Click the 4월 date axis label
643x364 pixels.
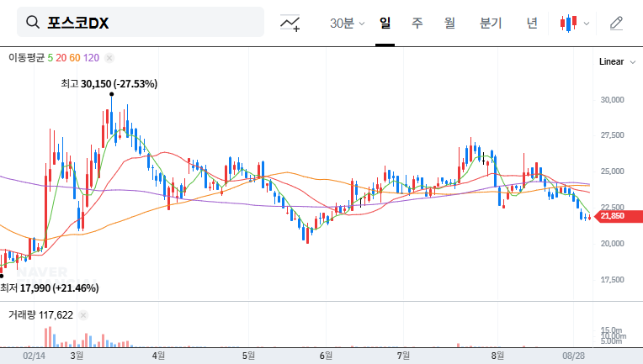point(158,356)
